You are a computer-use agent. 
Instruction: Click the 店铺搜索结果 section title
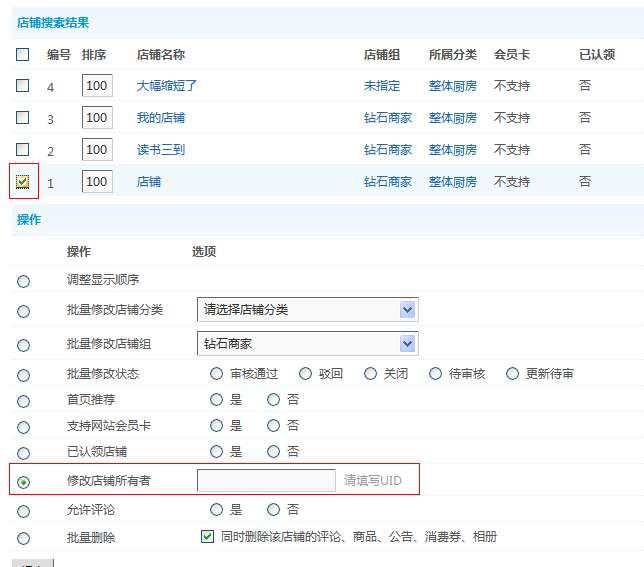click(53, 23)
